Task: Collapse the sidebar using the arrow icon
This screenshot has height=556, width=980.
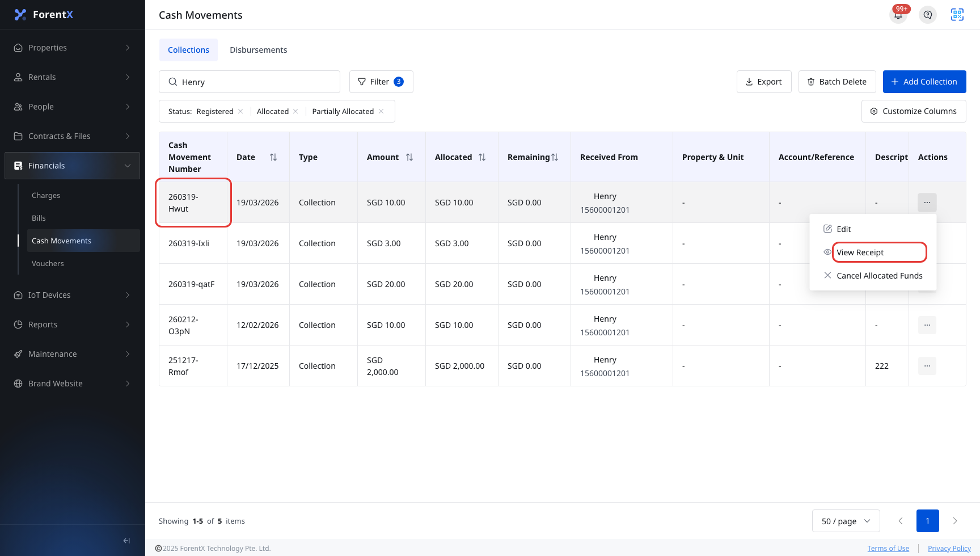Action: pos(126,541)
